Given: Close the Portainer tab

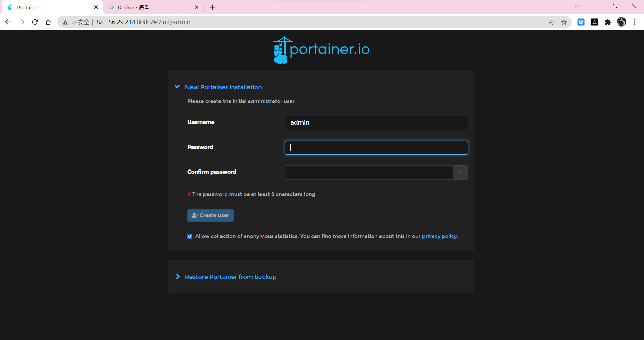Looking at the screenshot, I should coord(96,7).
